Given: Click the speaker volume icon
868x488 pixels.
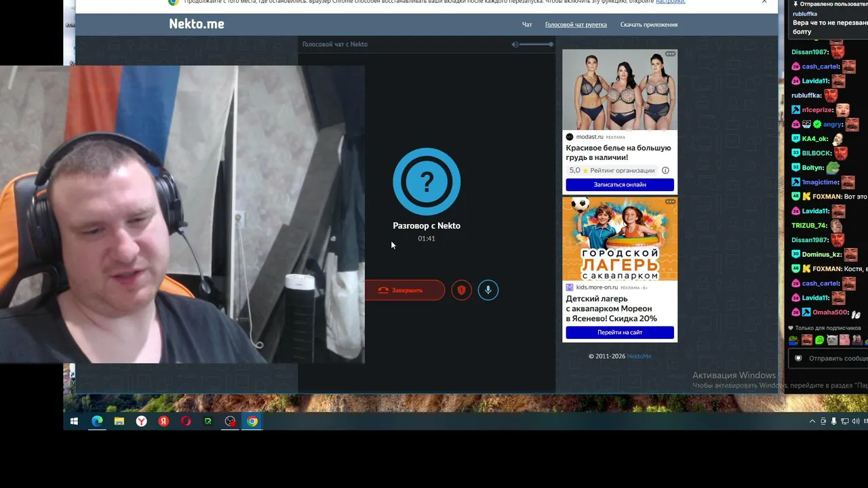Looking at the screenshot, I should tap(515, 44).
